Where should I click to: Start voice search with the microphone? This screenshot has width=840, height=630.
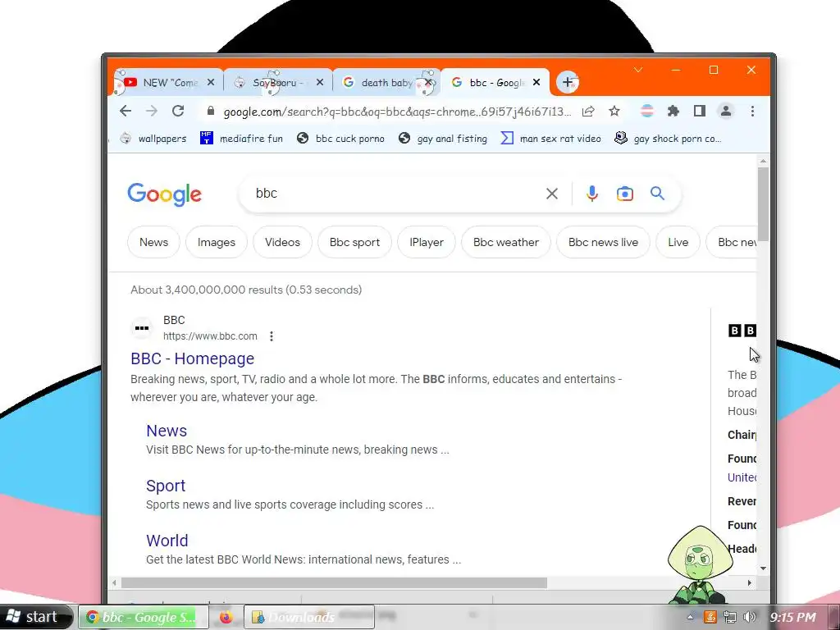(x=592, y=194)
